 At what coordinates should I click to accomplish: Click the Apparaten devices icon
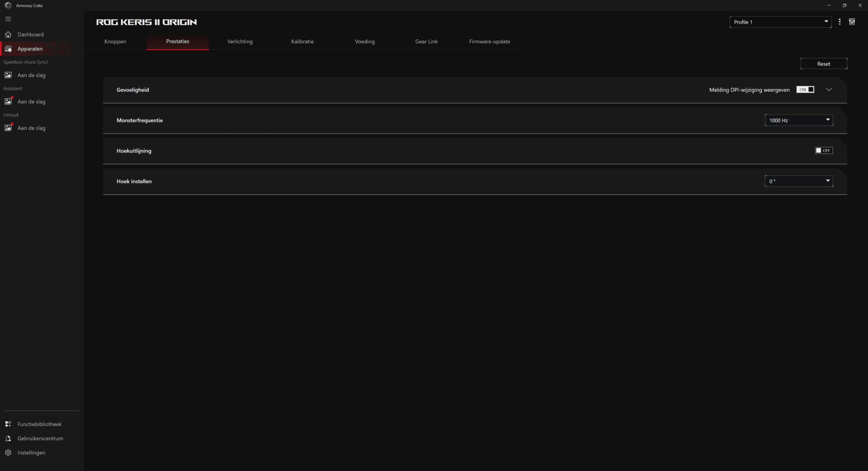[8, 49]
